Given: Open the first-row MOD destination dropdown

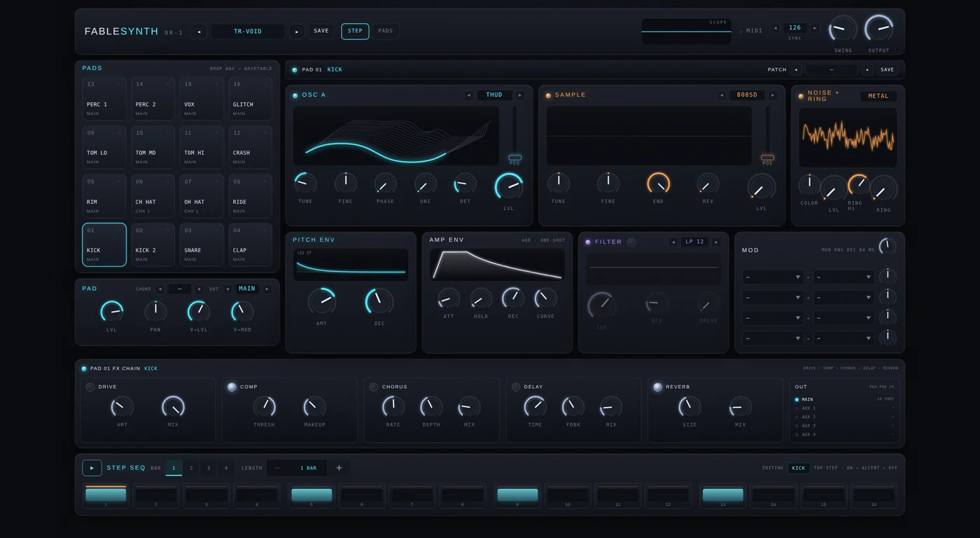Looking at the screenshot, I should coord(843,277).
